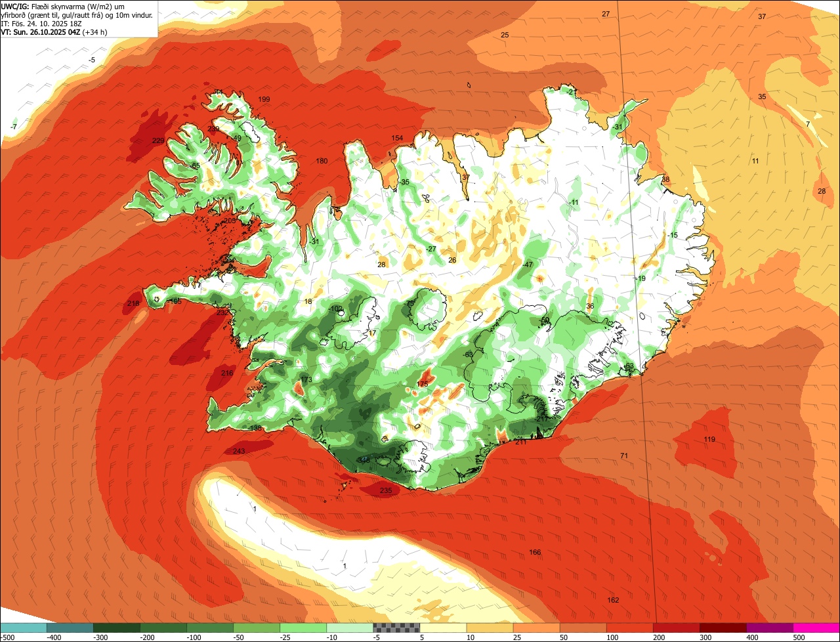Image resolution: width=840 pixels, height=642 pixels.
Task: Click the map value '154'
Action: point(397,138)
